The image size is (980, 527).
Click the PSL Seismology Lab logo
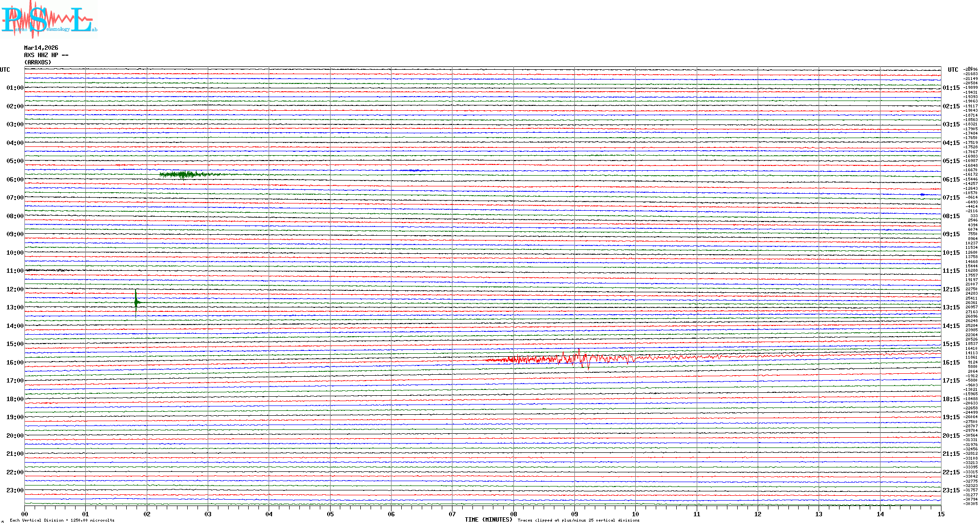point(49,20)
